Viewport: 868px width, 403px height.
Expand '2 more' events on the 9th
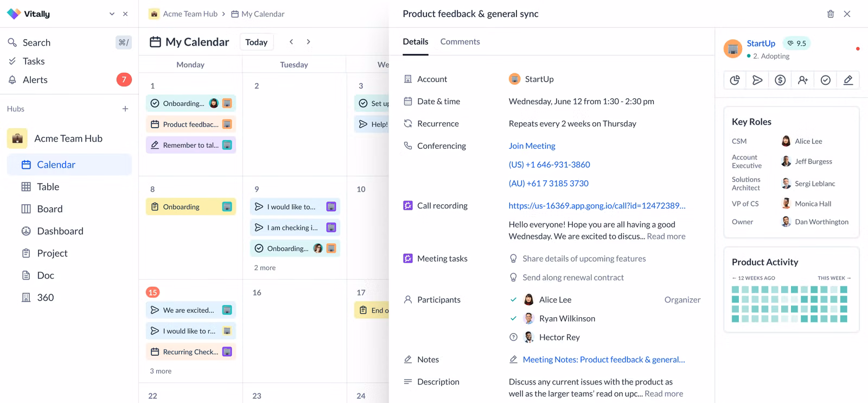click(x=265, y=268)
